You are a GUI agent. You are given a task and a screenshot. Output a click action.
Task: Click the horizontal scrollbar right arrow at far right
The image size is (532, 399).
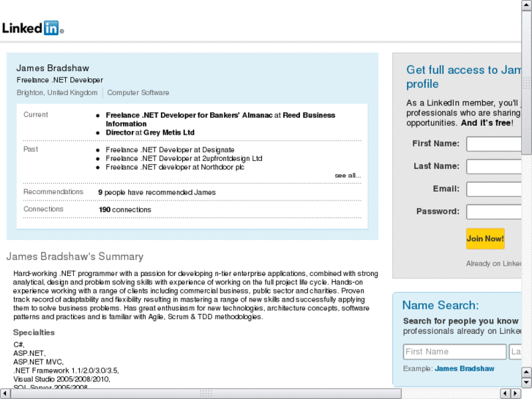[516, 394]
